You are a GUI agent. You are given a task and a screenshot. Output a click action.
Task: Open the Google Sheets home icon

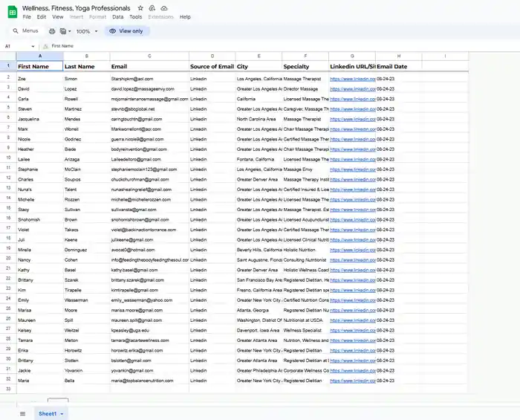[13, 13]
